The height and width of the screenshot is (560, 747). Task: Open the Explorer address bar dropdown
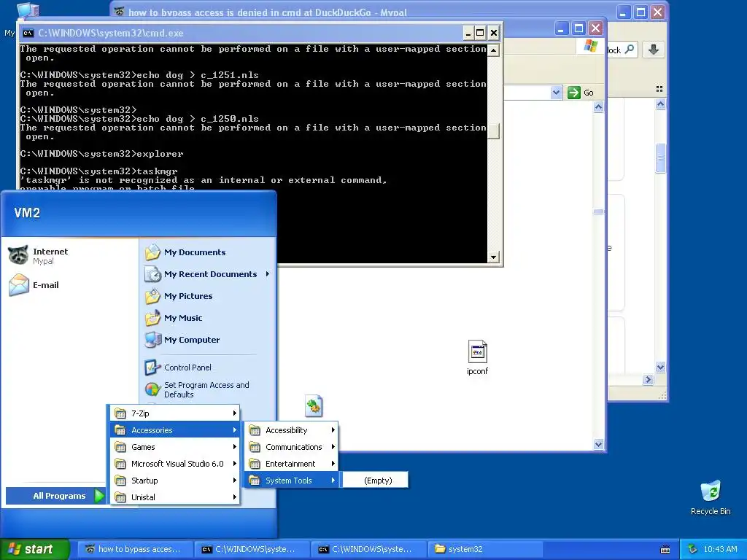coord(556,93)
